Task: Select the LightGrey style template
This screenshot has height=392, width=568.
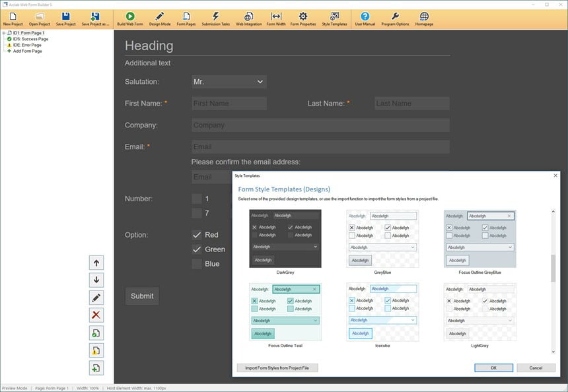Action: [480, 312]
